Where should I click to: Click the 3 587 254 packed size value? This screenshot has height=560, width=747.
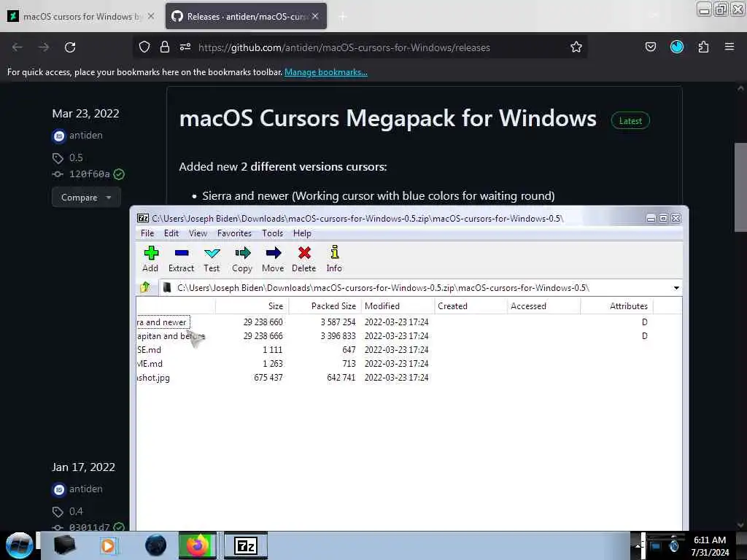[x=338, y=322]
